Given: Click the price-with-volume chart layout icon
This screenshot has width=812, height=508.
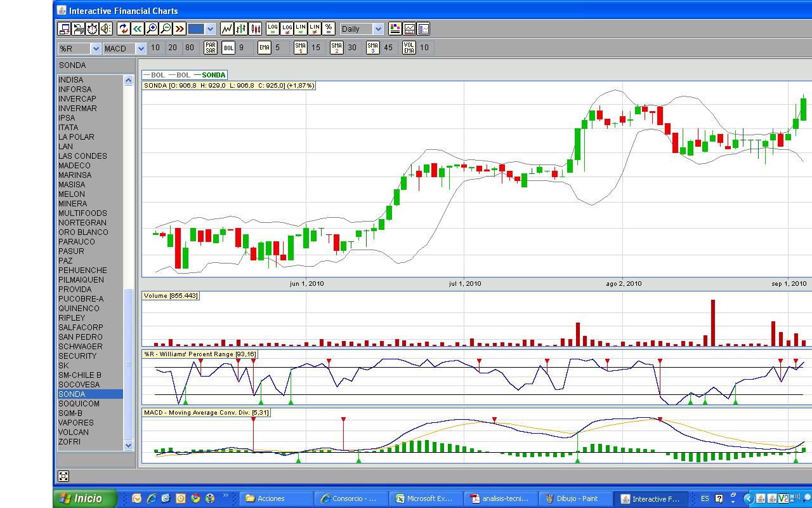Looking at the screenshot, I should [409, 29].
